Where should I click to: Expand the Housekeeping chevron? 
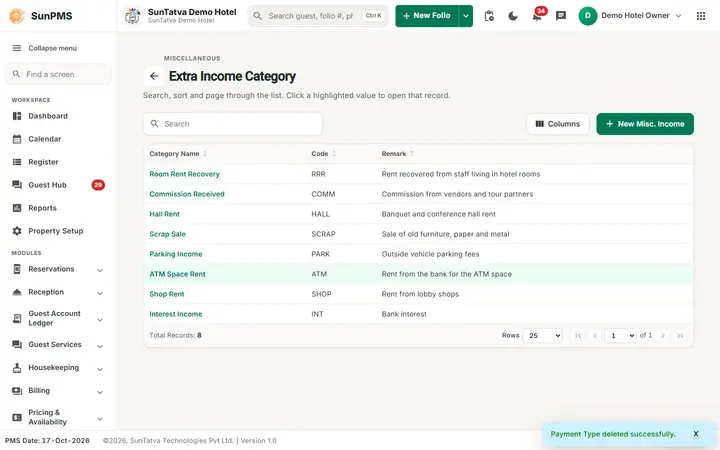[x=100, y=369]
